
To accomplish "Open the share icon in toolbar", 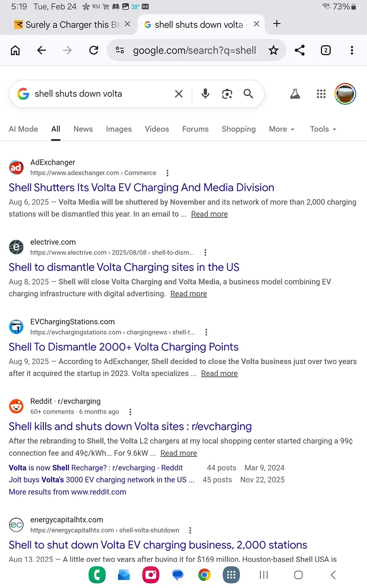I will pos(300,50).
